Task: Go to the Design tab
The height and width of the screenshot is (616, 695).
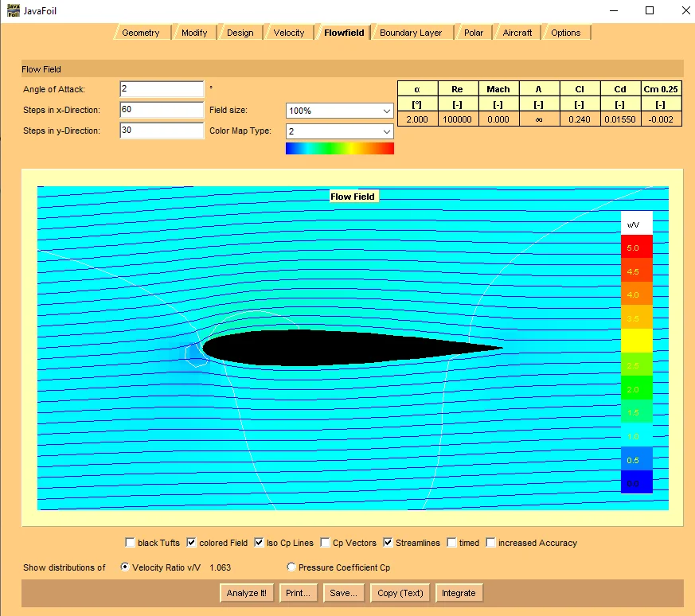Action: (x=240, y=33)
